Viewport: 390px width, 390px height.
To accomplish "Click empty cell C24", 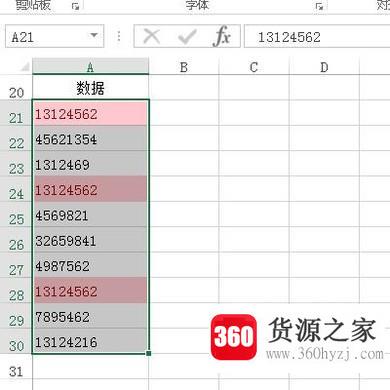I will tap(254, 189).
